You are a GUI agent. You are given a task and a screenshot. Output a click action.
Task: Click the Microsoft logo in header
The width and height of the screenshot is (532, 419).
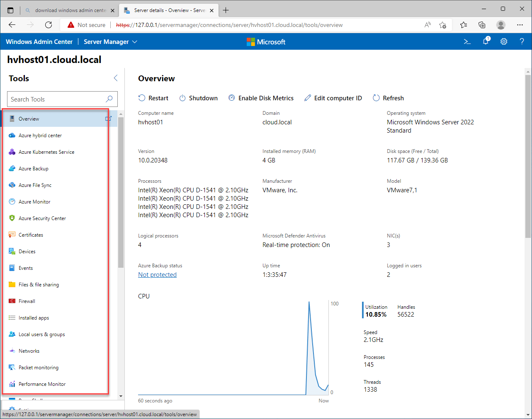(x=266, y=42)
